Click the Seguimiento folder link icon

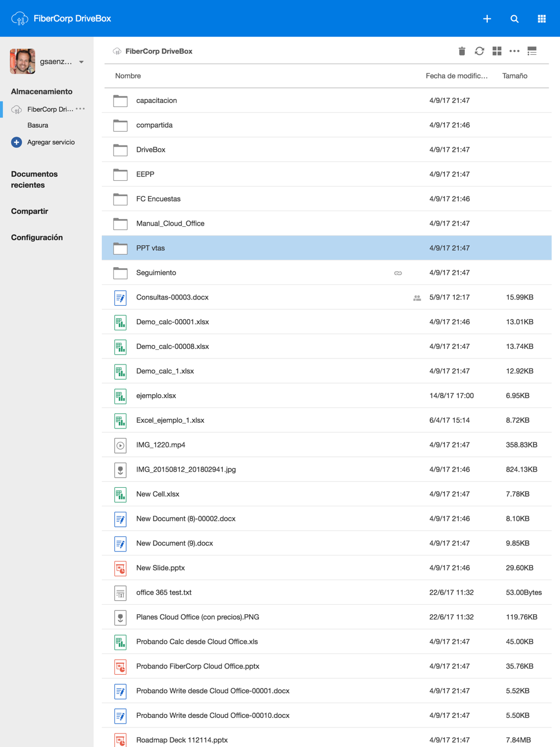398,273
